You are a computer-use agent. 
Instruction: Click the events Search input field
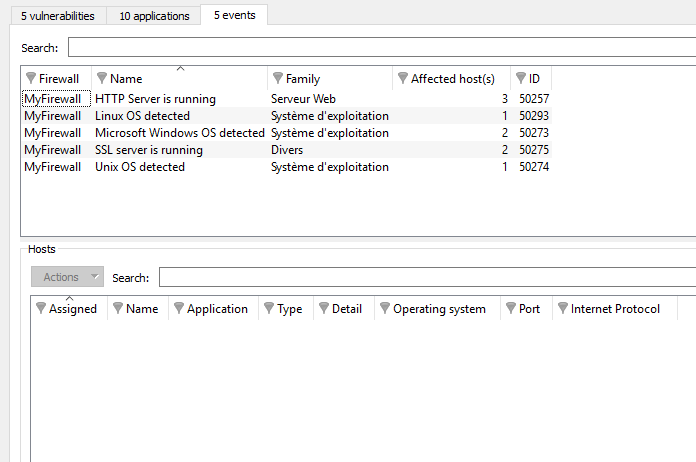click(382, 47)
